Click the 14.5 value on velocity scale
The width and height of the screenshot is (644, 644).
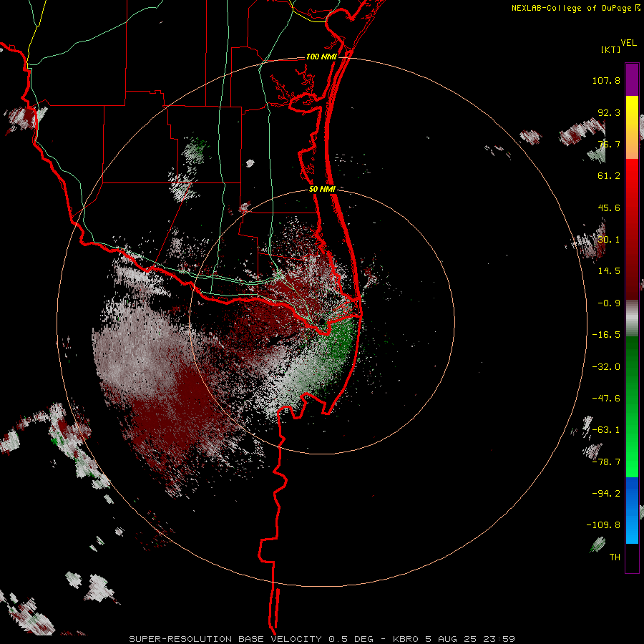tap(609, 271)
